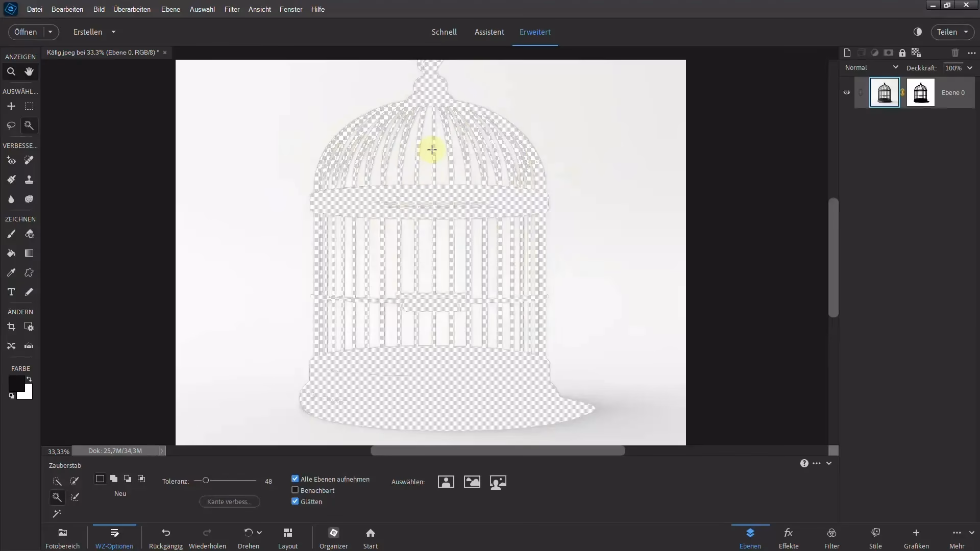Select the Zoom tool
980x551 pixels.
click(x=11, y=71)
